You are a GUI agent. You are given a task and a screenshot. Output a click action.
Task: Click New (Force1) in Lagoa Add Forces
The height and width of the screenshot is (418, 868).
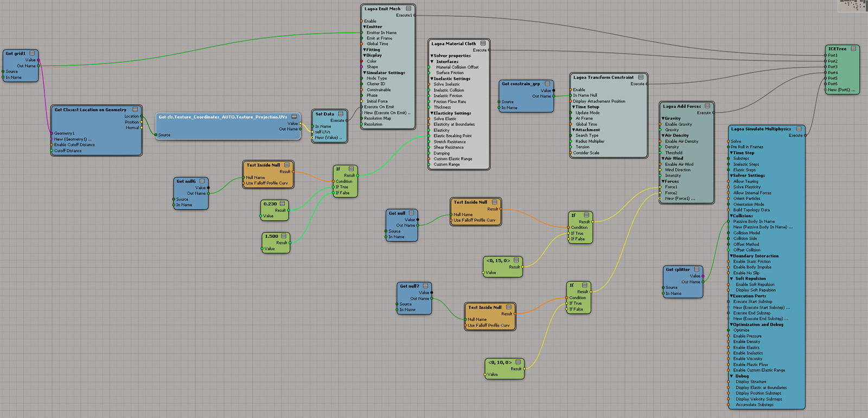pos(679,198)
